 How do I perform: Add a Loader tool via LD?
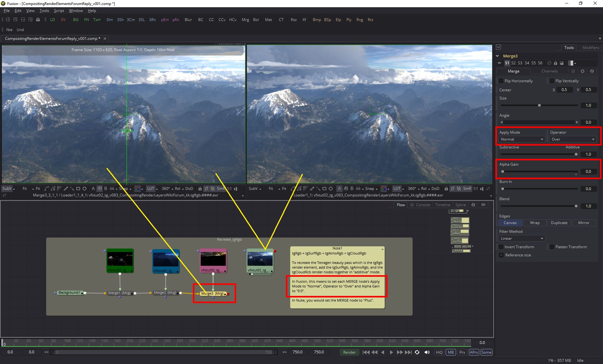click(x=52, y=20)
